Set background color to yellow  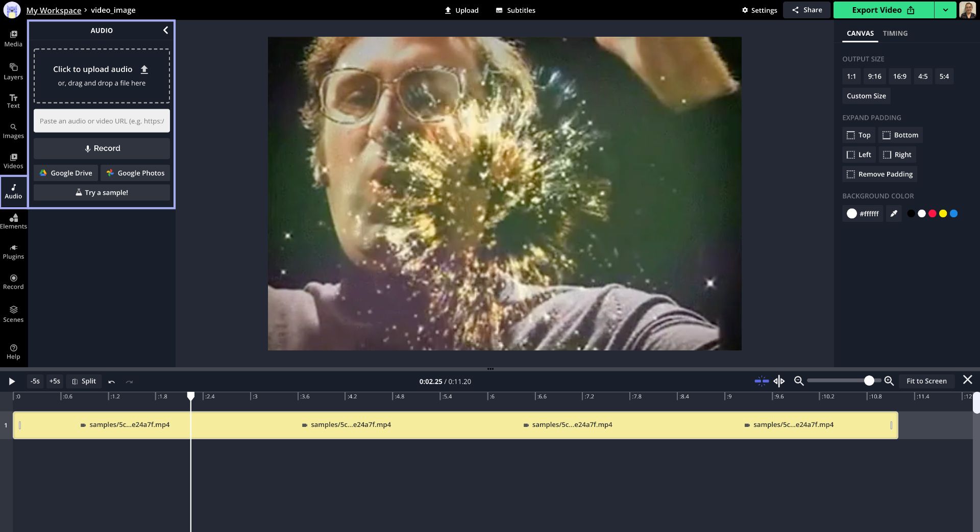click(943, 214)
